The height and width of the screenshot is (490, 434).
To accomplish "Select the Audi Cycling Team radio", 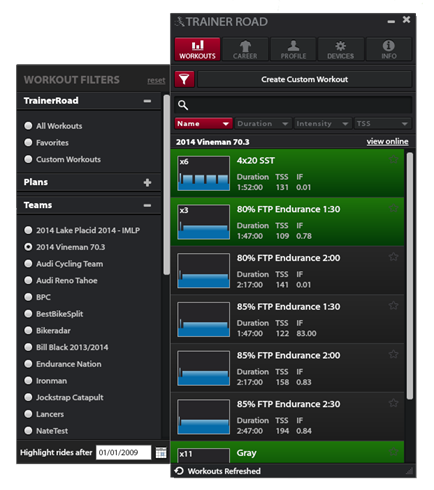I will (x=28, y=263).
